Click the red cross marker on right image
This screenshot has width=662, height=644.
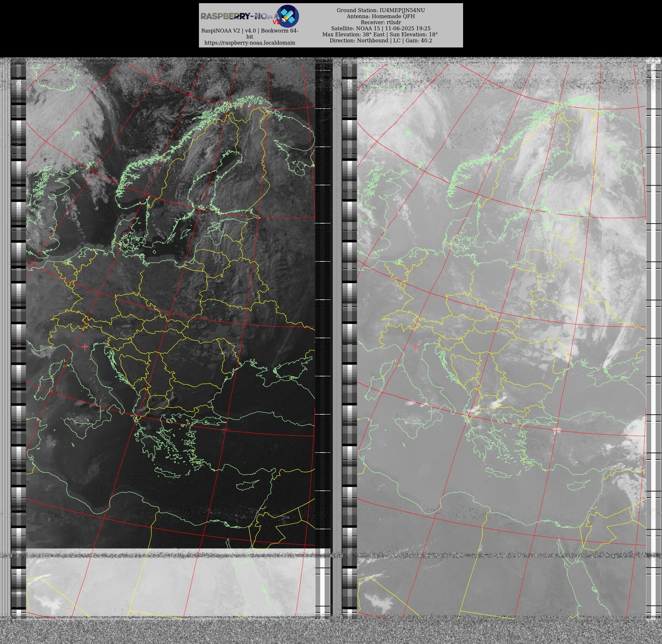point(416,346)
